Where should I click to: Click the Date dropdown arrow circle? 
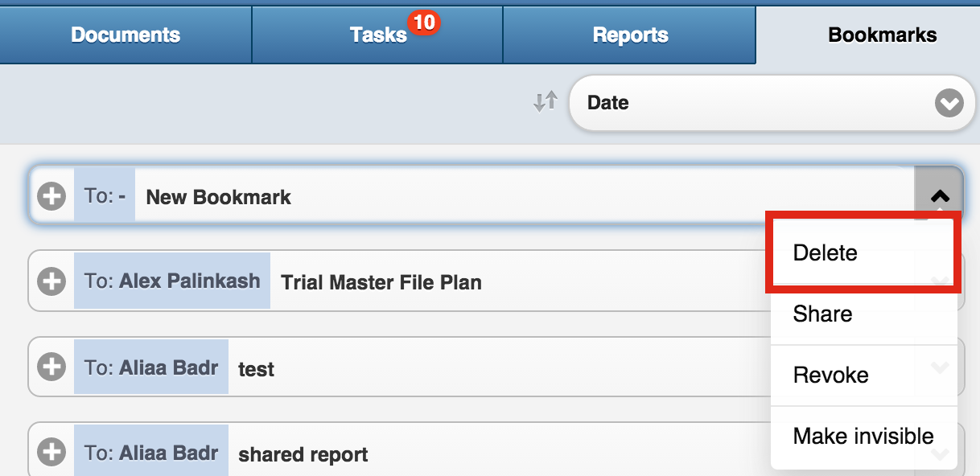pos(949,103)
